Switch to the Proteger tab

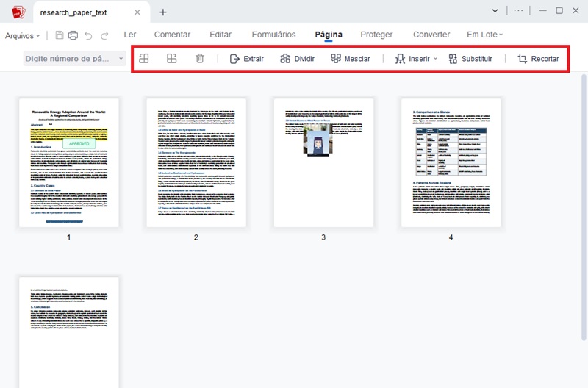pos(376,35)
